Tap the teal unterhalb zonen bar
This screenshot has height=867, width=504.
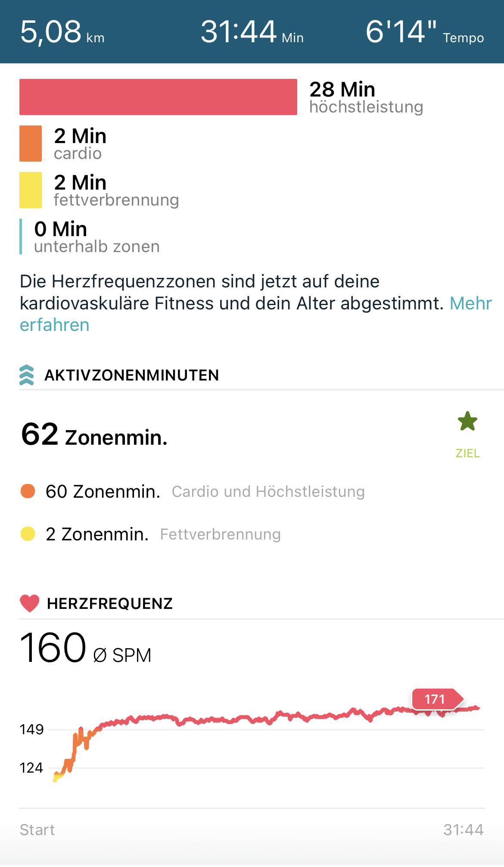[21, 237]
